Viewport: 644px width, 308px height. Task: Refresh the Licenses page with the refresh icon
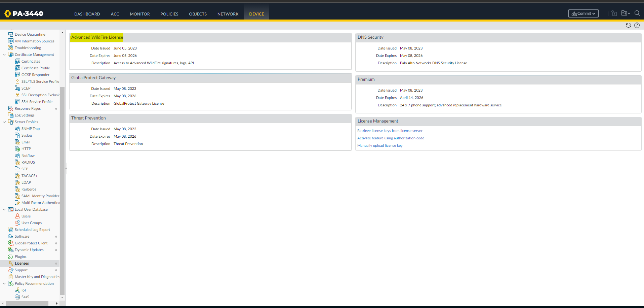[x=628, y=25]
